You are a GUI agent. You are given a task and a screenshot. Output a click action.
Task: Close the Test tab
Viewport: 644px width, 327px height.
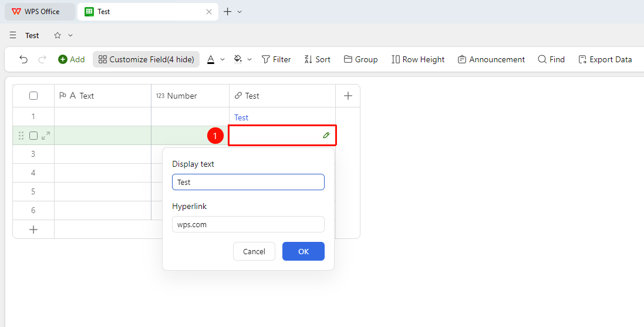tap(208, 12)
